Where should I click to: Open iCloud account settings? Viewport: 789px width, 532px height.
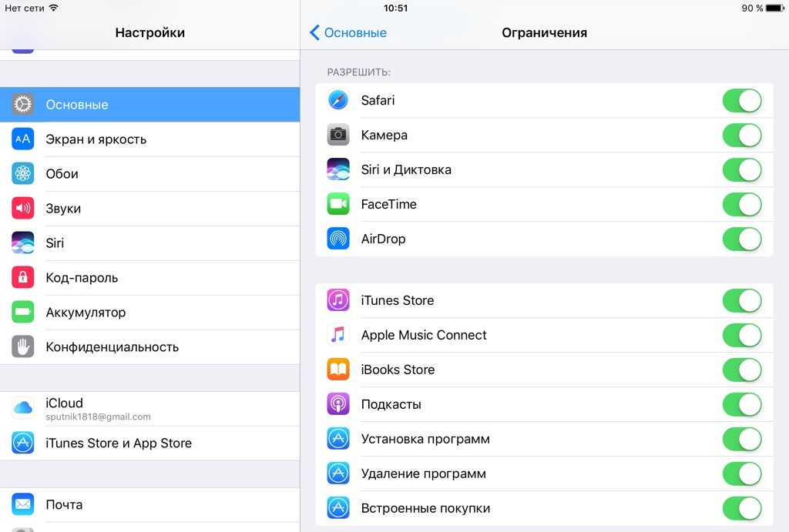pyautogui.click(x=150, y=409)
